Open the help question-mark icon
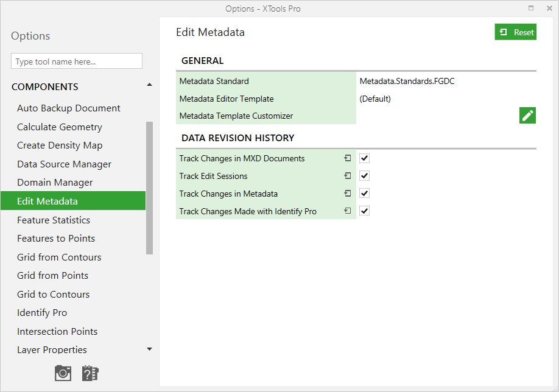 click(x=90, y=373)
